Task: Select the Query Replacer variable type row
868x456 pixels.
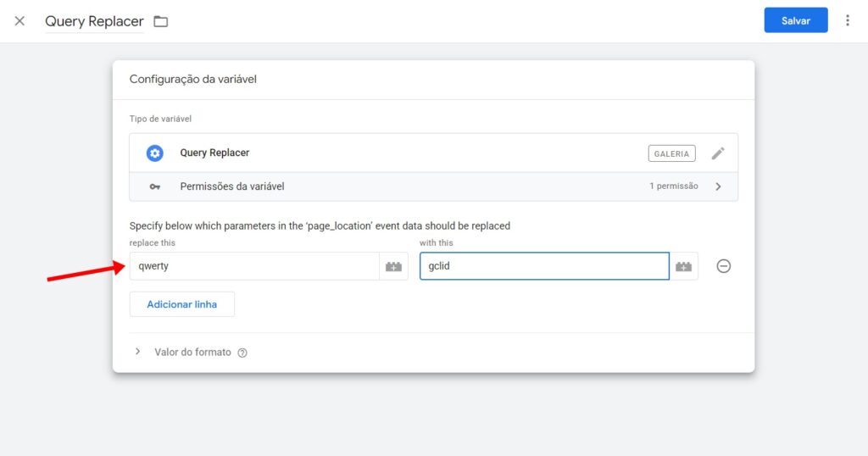Action: [x=381, y=153]
